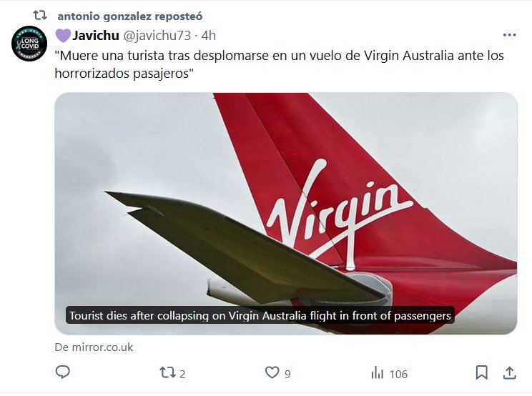
Task: Like the post with the heart icon
Action: coord(272,372)
